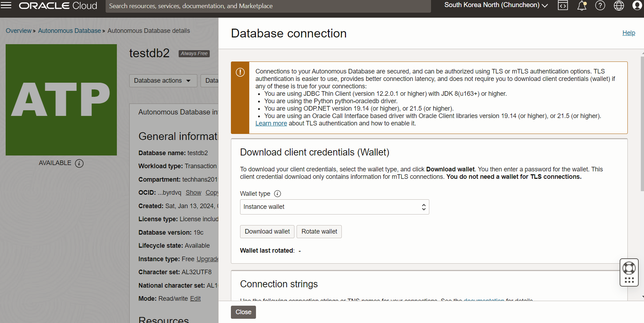Click the Download wallet button

(267, 231)
